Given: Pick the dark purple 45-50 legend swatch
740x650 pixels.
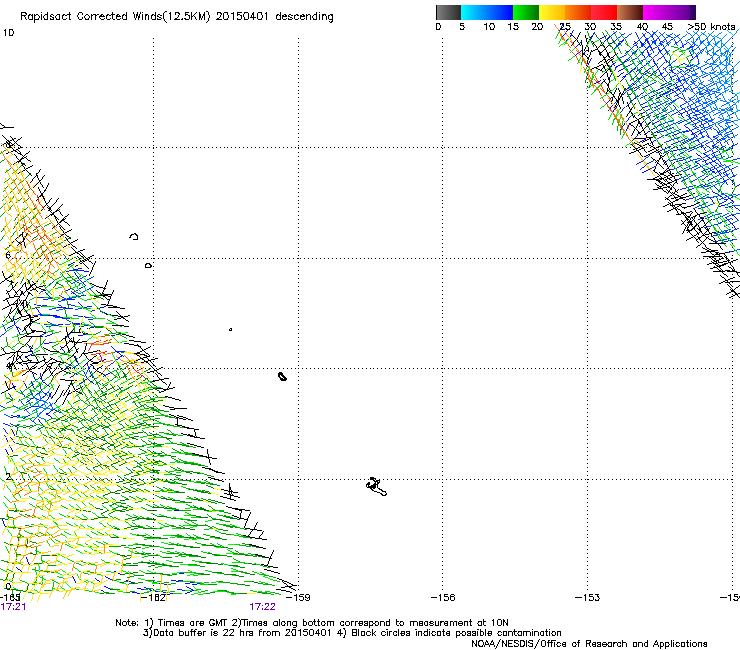Looking at the screenshot, I should [682, 12].
